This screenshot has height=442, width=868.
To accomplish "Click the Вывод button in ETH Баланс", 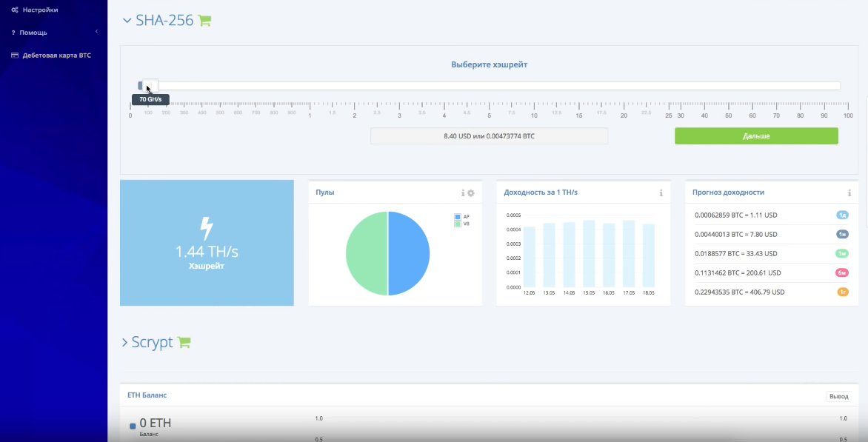I will [x=838, y=396].
